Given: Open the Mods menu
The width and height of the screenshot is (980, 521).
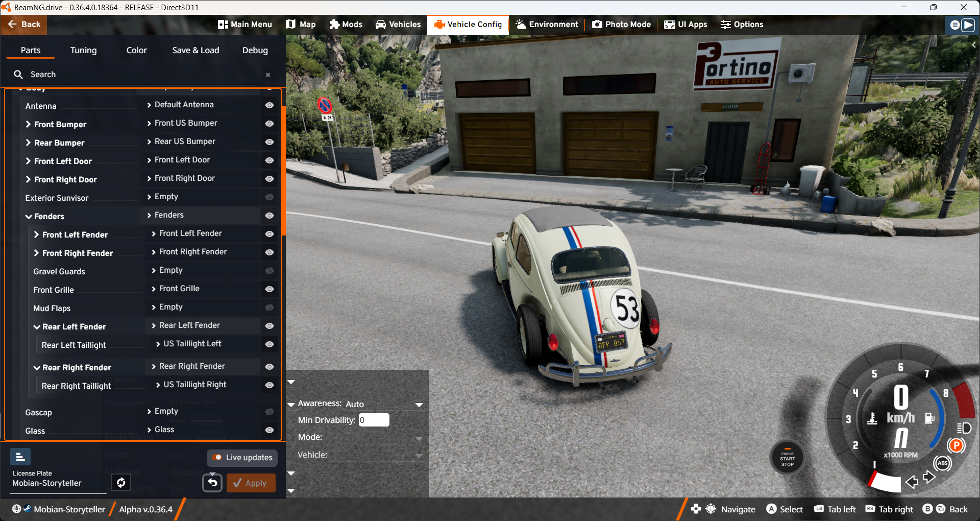Looking at the screenshot, I should point(346,25).
